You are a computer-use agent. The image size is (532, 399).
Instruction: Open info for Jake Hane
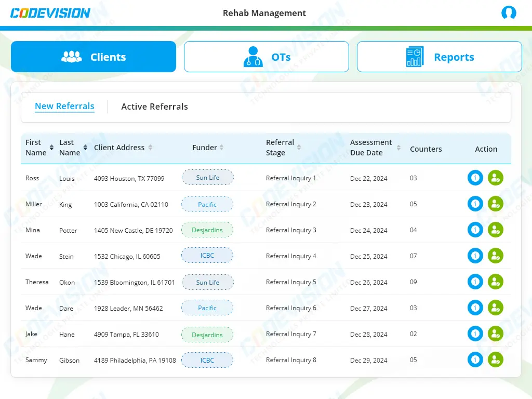[475, 334]
